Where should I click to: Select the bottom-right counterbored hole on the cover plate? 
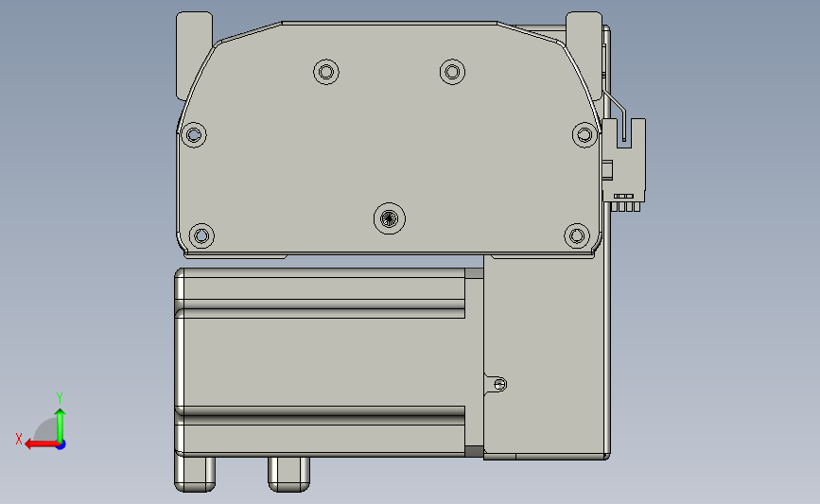tap(577, 235)
